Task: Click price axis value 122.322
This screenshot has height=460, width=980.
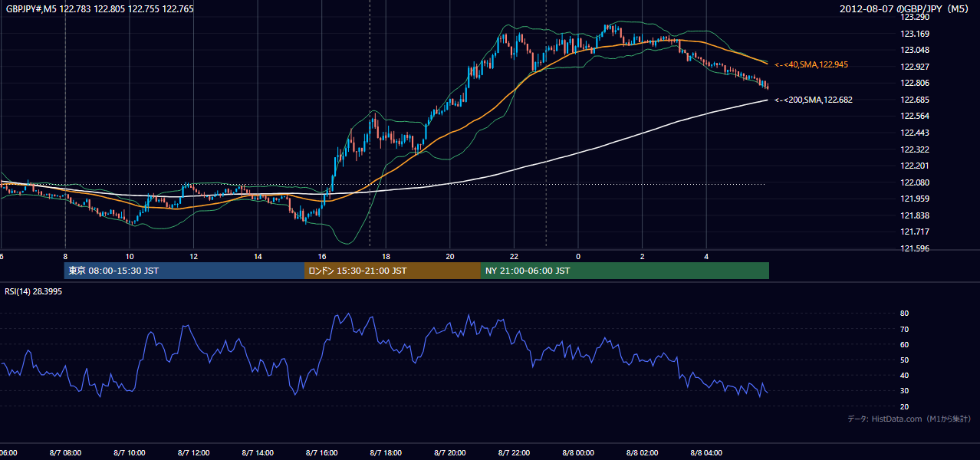Action: tap(915, 149)
